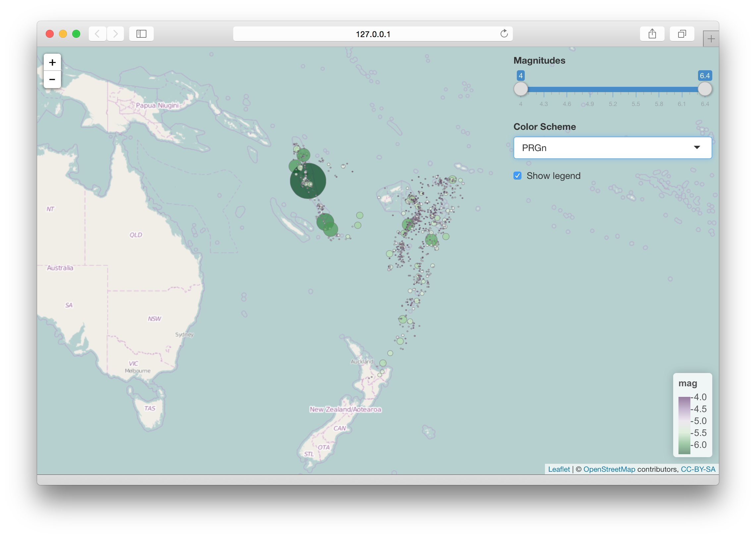
Task: Follow the OpenStreetMap attribution link
Action: click(x=609, y=469)
